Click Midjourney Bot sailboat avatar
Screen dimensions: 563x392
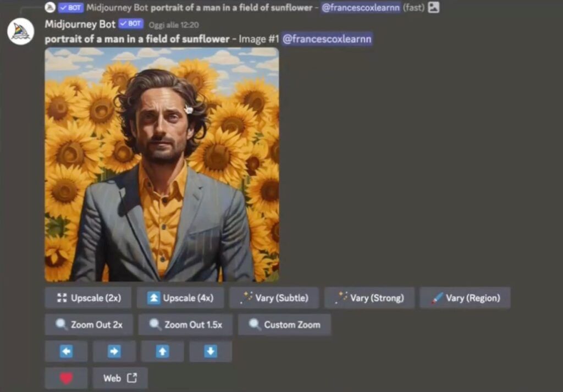click(x=21, y=31)
